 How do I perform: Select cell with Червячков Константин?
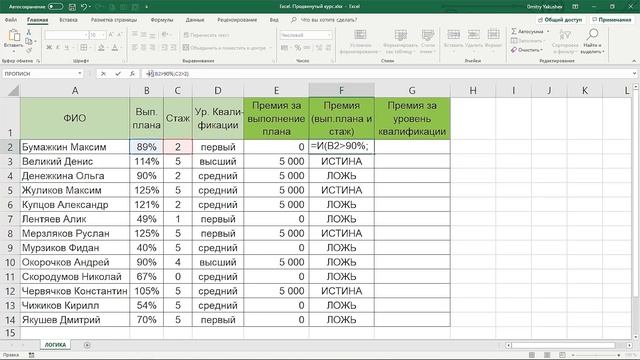click(x=75, y=291)
